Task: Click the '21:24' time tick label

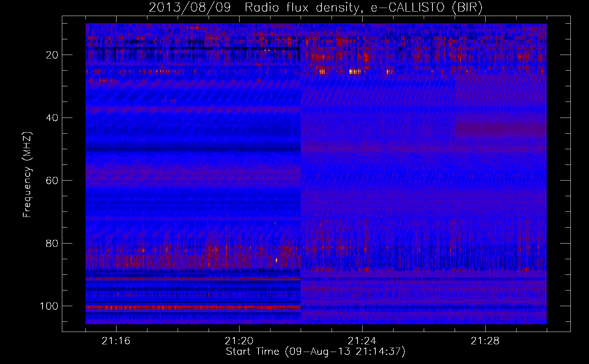Action: 362,341
